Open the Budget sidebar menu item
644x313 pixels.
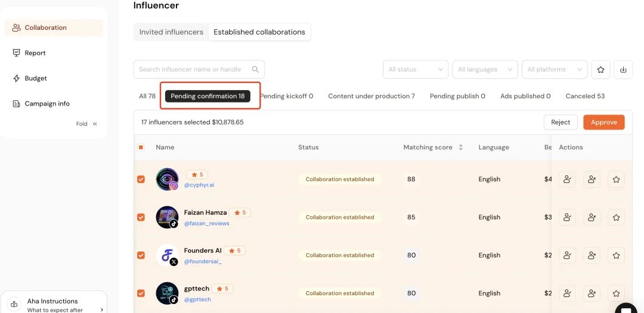pyautogui.click(x=36, y=78)
